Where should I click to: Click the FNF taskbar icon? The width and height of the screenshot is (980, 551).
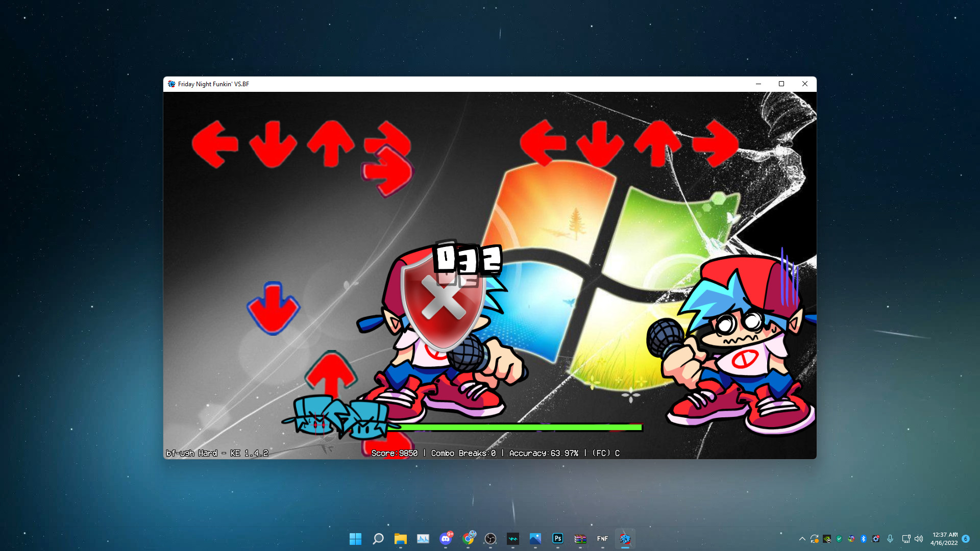coord(603,539)
